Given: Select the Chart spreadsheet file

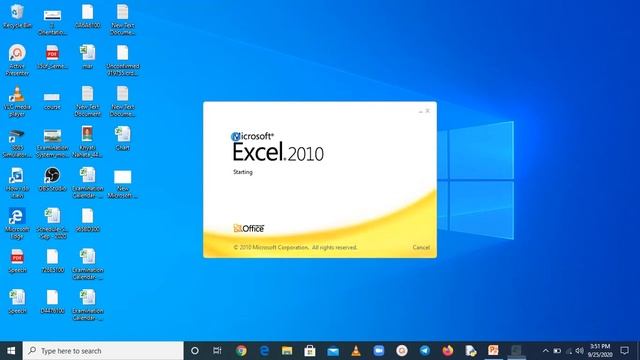Looking at the screenshot, I should click(122, 138).
